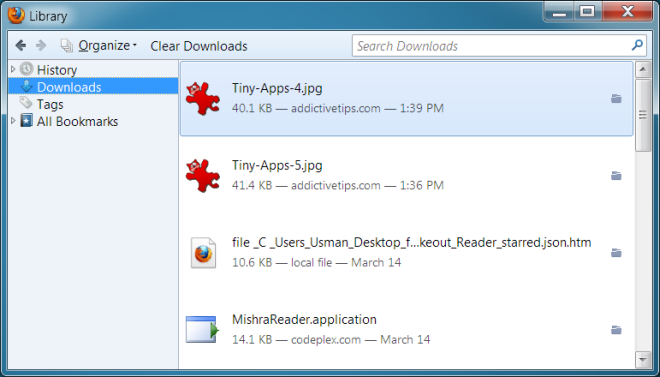Click the '10.6 KB — local file — March 14' details

click(x=317, y=263)
